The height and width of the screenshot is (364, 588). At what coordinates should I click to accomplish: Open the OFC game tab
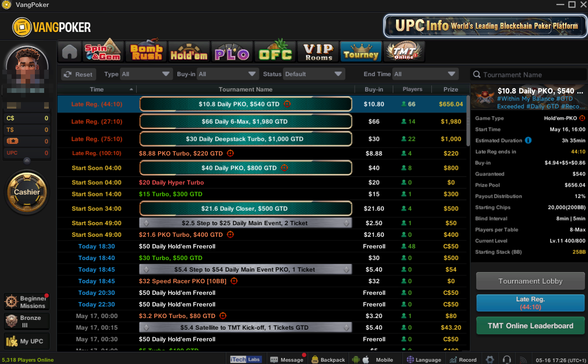pos(275,51)
